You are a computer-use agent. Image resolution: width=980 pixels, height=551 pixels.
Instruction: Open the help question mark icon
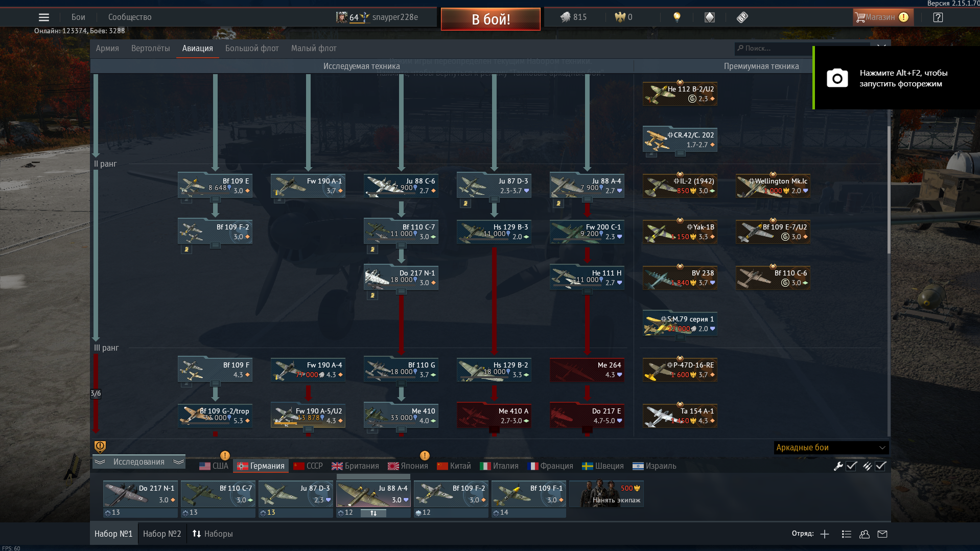938,17
